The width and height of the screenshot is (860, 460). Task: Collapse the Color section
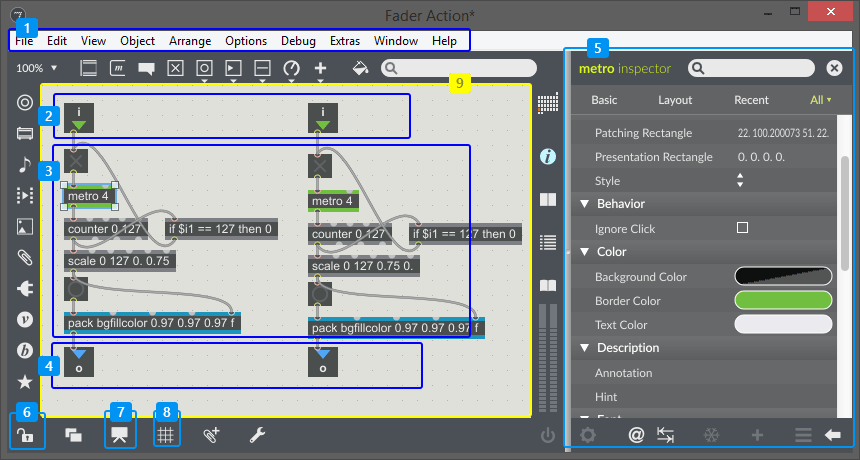click(585, 252)
